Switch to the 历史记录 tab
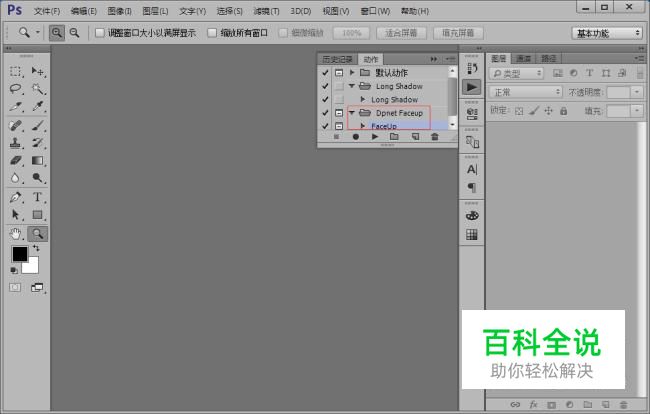The height and width of the screenshot is (414, 650). pyautogui.click(x=337, y=59)
